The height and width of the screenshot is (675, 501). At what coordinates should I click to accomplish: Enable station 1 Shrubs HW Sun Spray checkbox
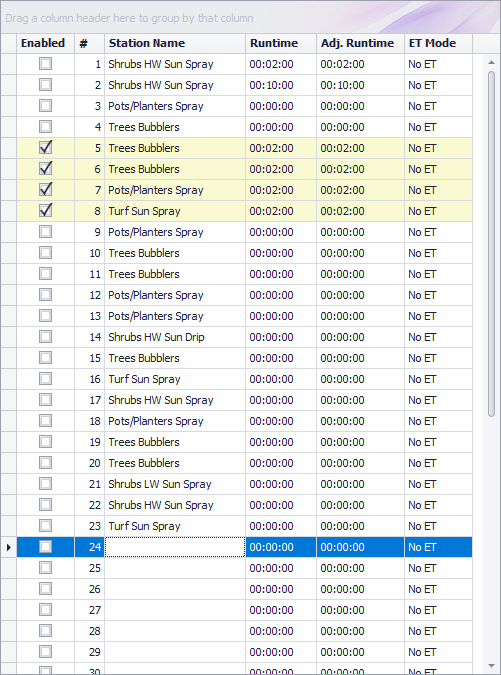click(x=45, y=64)
